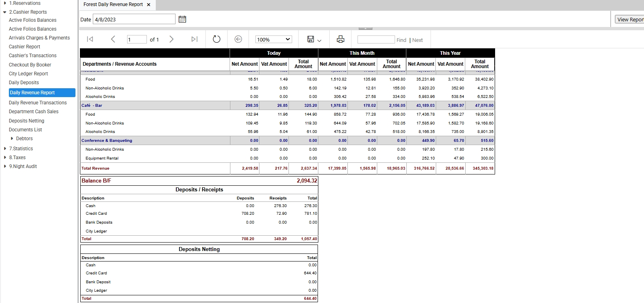Go to previous report page
The width and height of the screenshot is (644, 303).
pyautogui.click(x=113, y=39)
